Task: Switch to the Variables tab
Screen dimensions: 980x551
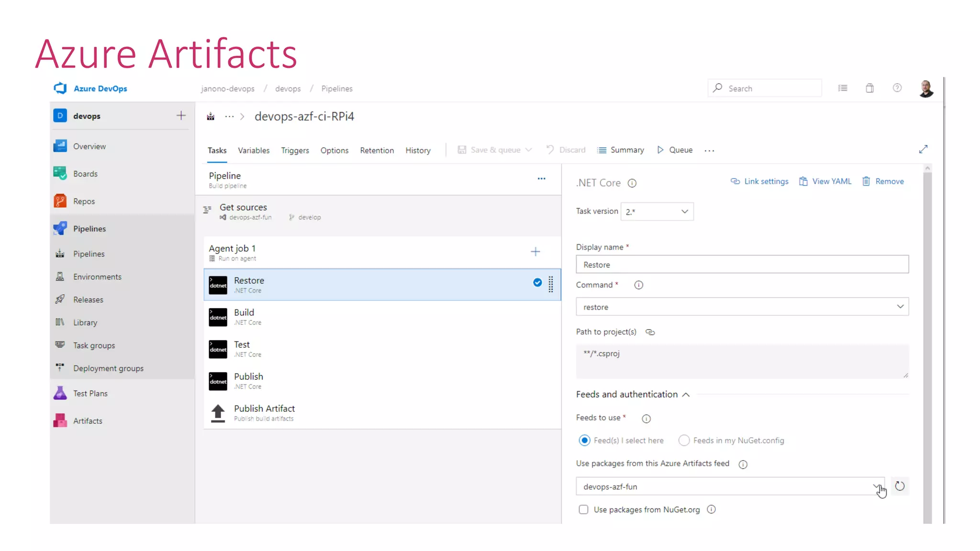Action: 254,150
